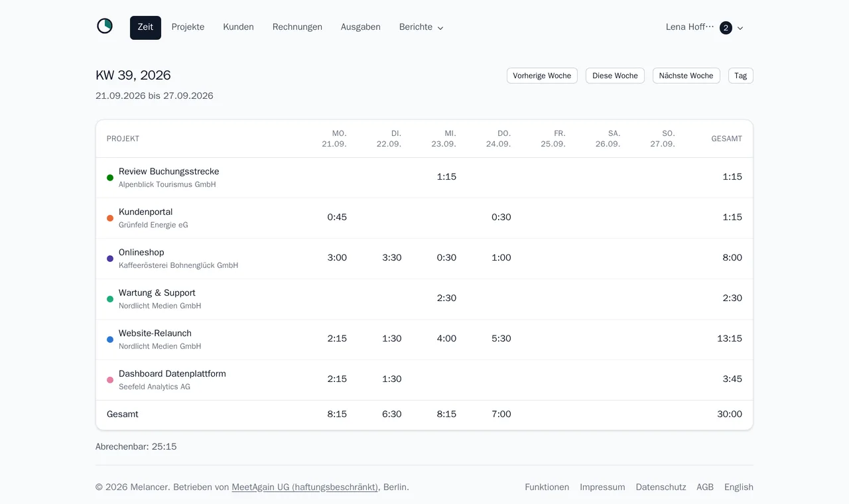Click the notification badge showing 2

(726, 28)
